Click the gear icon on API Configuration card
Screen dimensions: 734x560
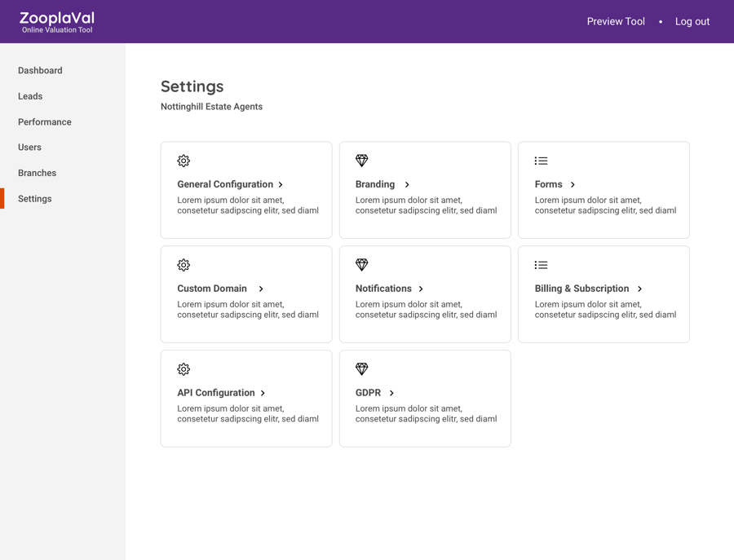(x=183, y=369)
